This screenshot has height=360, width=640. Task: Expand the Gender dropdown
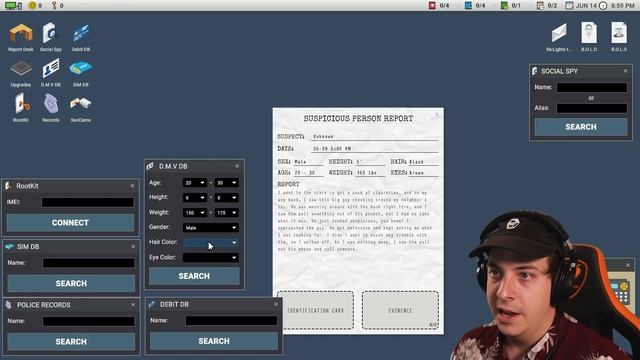click(x=211, y=227)
